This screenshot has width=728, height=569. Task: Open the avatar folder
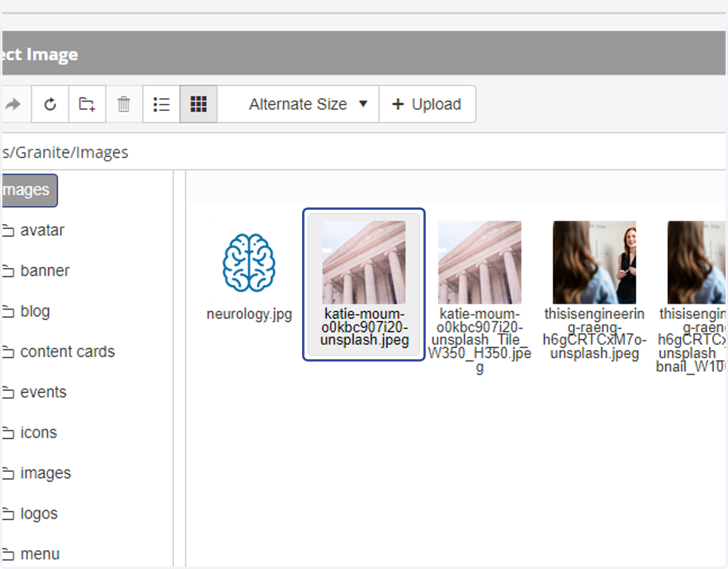click(x=42, y=231)
